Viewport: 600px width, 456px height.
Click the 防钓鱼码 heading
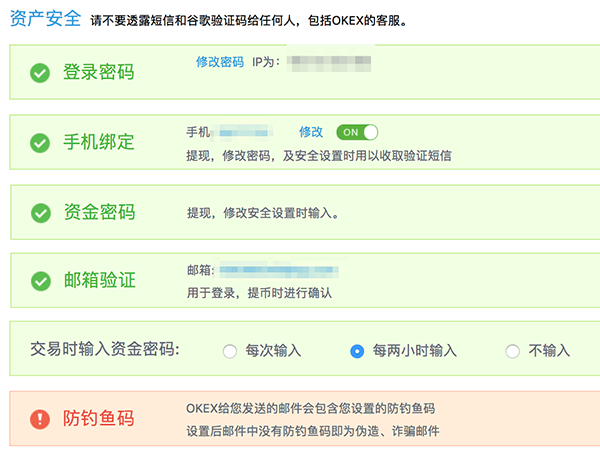tap(99, 418)
